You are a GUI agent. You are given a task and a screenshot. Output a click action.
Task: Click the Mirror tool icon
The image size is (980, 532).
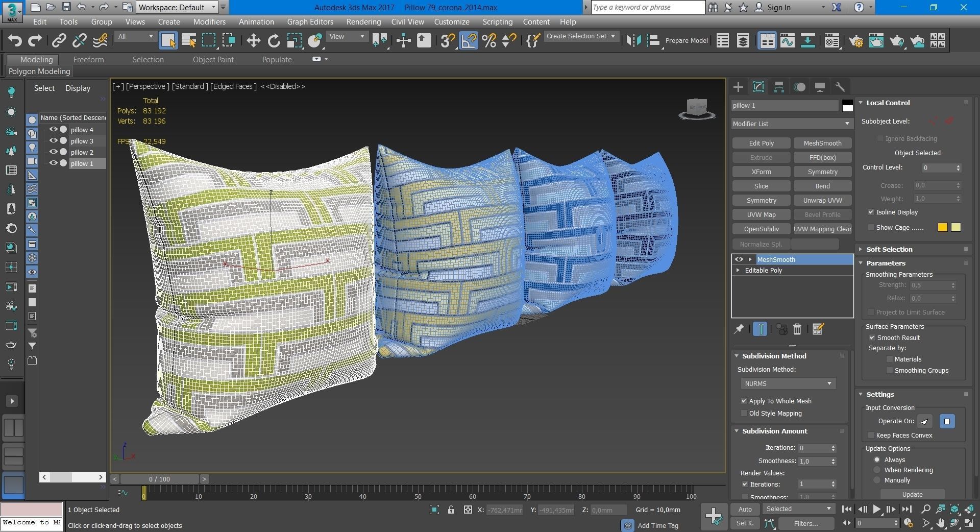point(633,40)
